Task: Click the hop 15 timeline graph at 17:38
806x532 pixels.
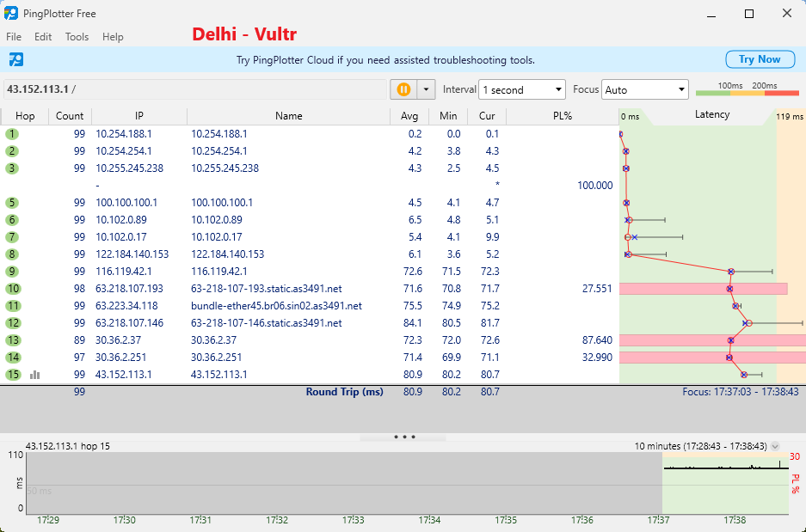Action: click(x=736, y=483)
